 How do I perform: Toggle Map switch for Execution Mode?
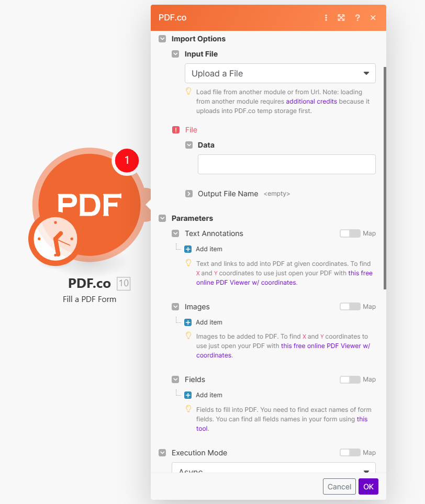(350, 453)
